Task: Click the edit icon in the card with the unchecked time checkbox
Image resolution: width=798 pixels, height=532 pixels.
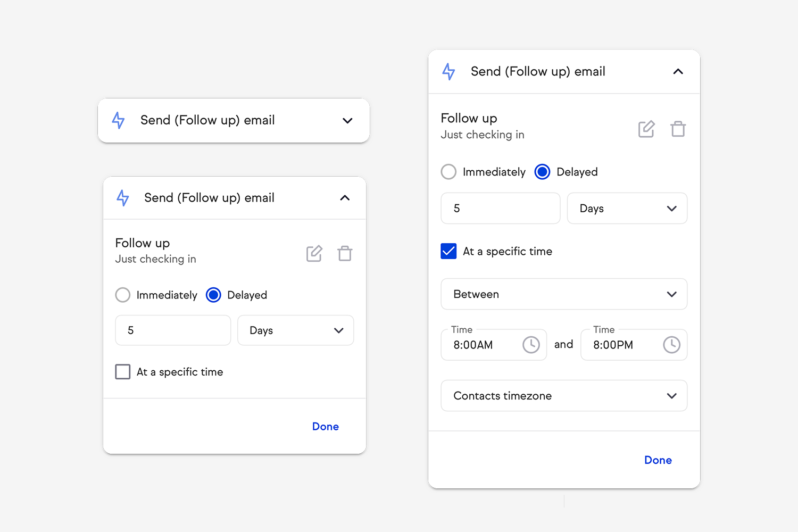Action: point(314,253)
